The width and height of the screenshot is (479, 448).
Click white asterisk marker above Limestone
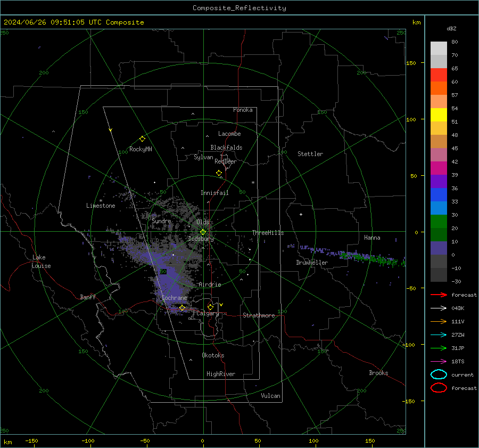(101, 201)
